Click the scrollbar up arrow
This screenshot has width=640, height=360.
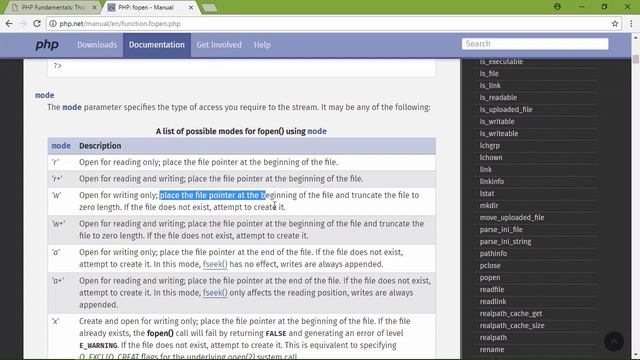point(636,38)
